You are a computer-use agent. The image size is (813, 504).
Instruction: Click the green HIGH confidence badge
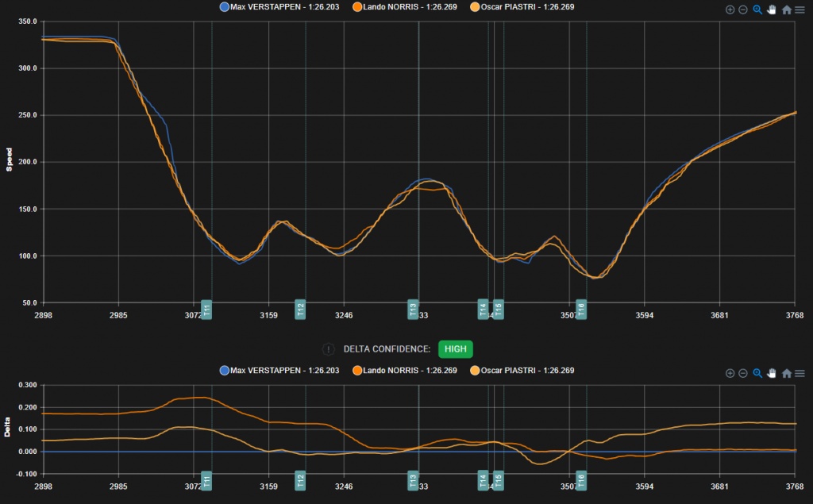[455, 349]
